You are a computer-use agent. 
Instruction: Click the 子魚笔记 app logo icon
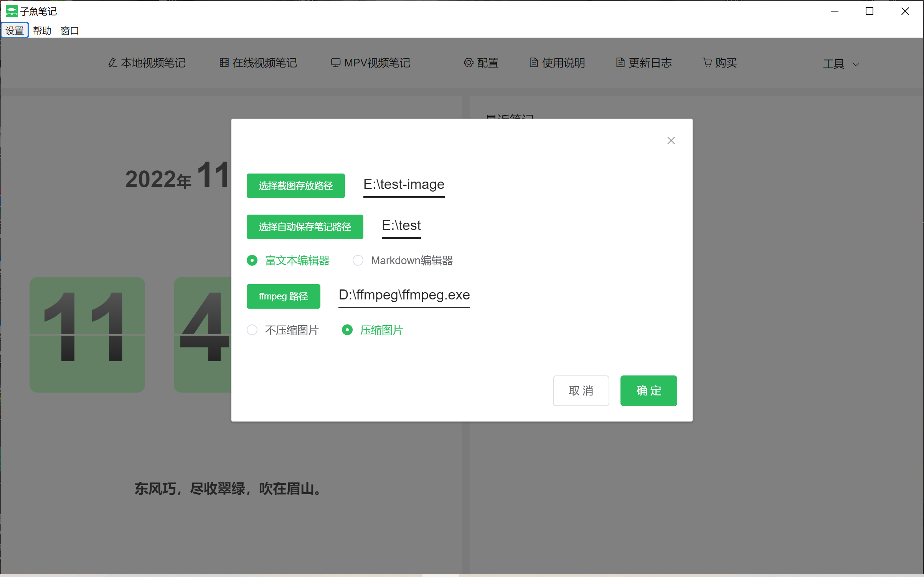coord(12,11)
